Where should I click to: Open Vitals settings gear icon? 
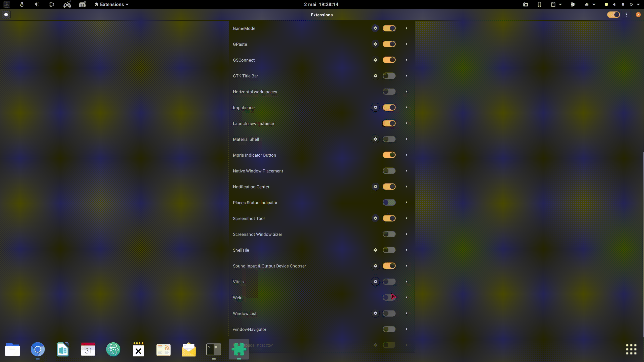(375, 282)
